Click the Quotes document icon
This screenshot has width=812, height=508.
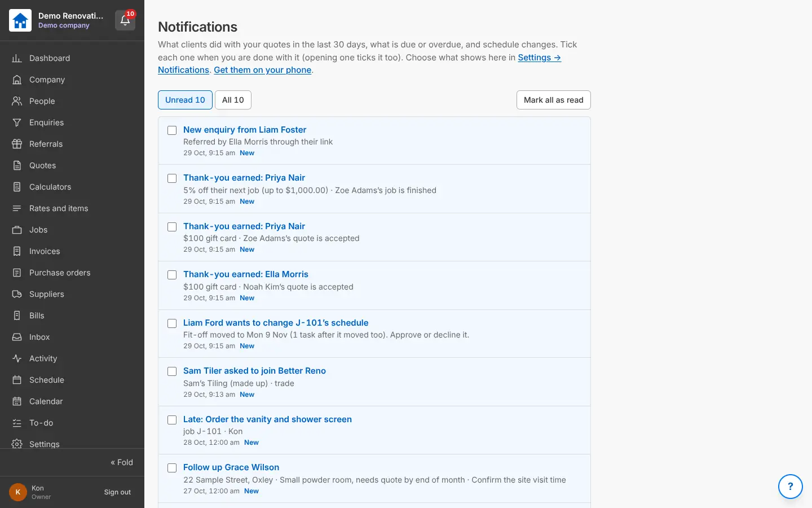[17, 165]
